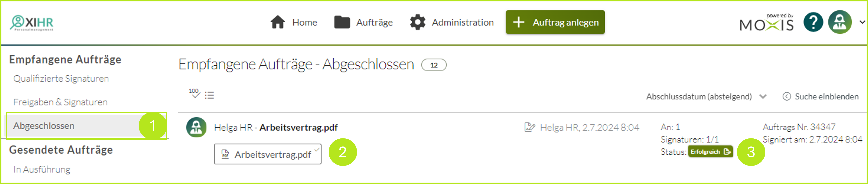Open the Home navigation icon

coord(277,22)
